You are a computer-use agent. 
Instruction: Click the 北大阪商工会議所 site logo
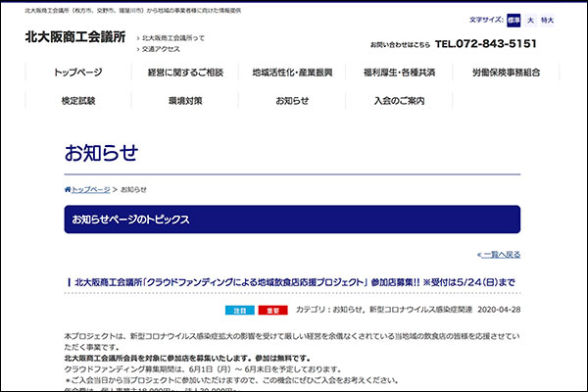point(75,37)
